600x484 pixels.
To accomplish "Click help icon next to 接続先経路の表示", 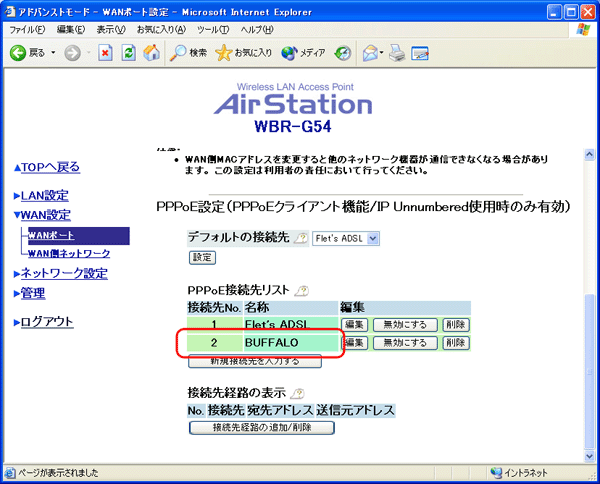I will 297,393.
